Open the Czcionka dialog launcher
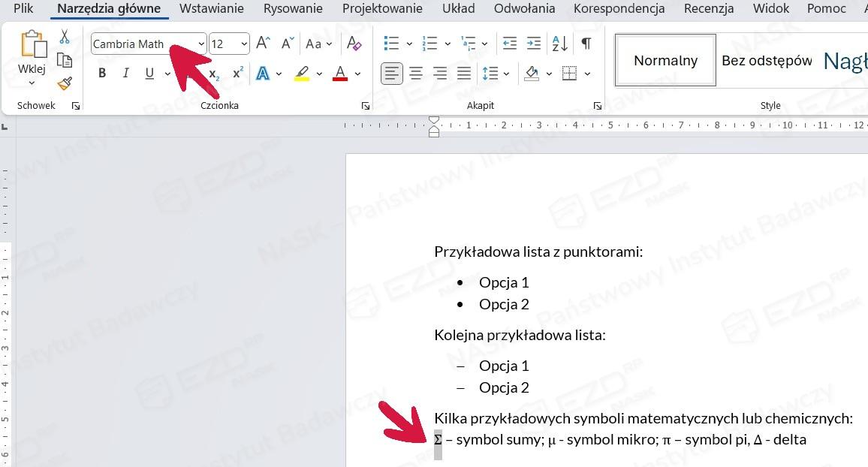868x467 pixels. (366, 106)
